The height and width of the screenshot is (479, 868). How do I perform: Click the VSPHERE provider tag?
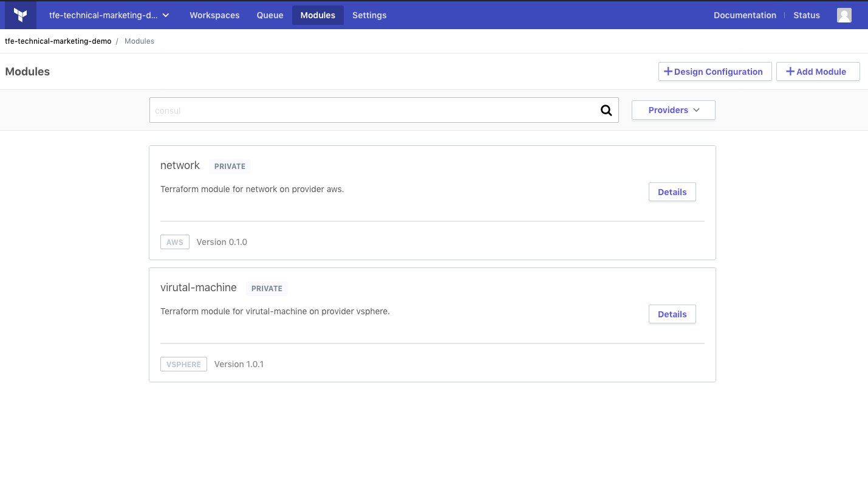[183, 364]
